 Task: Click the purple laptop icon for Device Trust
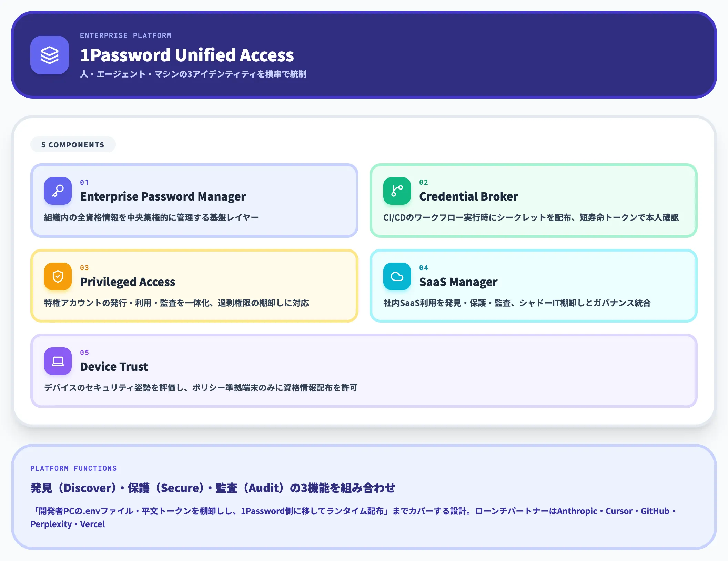point(58,361)
